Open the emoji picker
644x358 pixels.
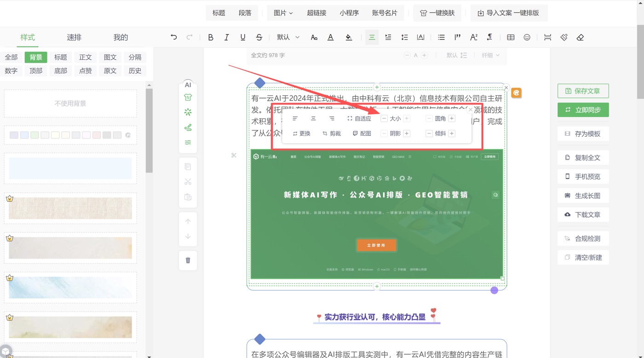click(x=527, y=37)
